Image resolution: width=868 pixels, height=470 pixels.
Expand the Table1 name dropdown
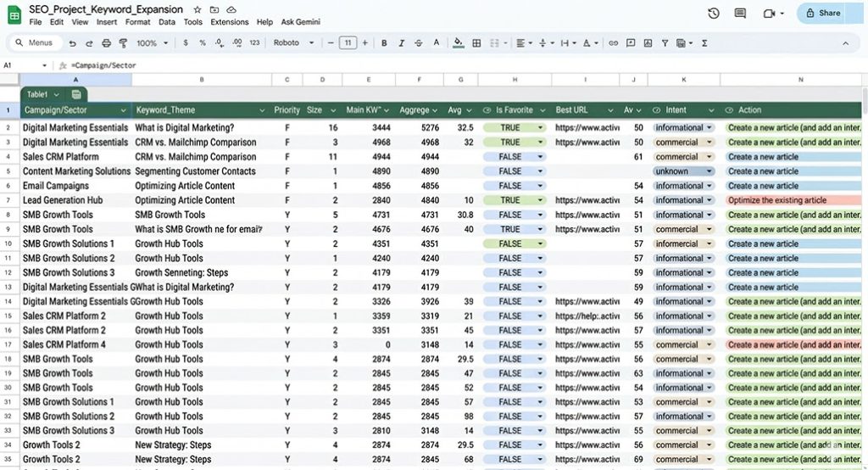56,95
